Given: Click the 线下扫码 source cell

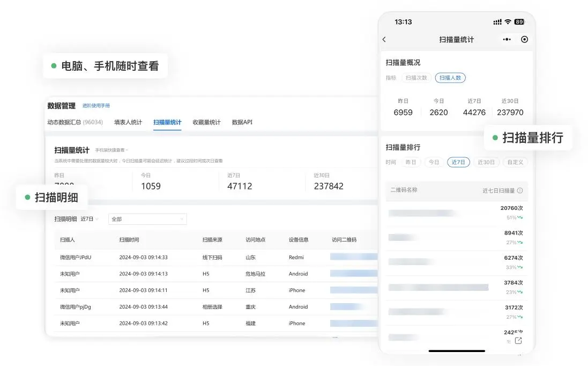Looking at the screenshot, I should (212, 258).
